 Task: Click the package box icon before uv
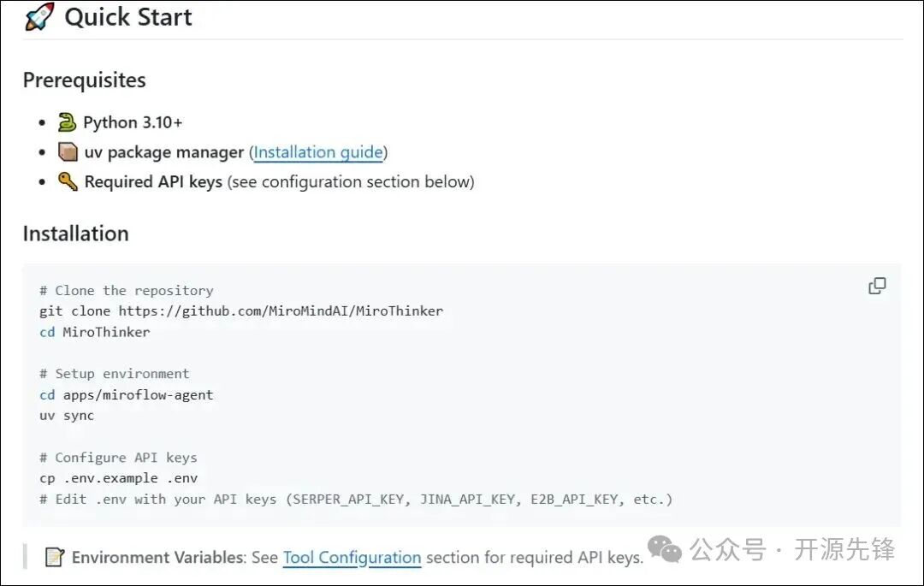coord(68,152)
